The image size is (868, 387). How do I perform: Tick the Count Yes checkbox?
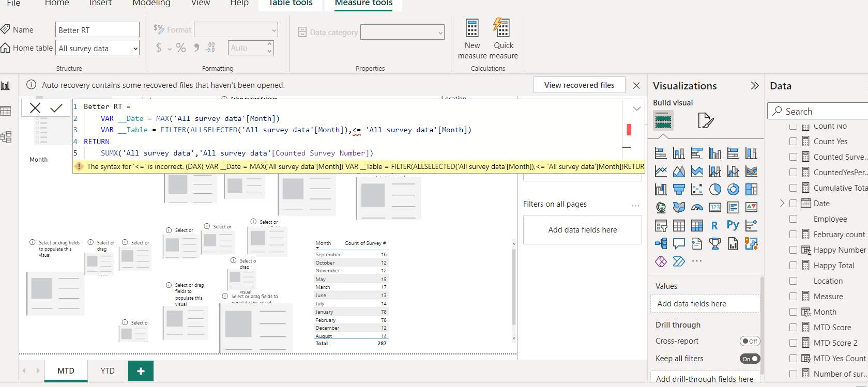[x=793, y=141]
